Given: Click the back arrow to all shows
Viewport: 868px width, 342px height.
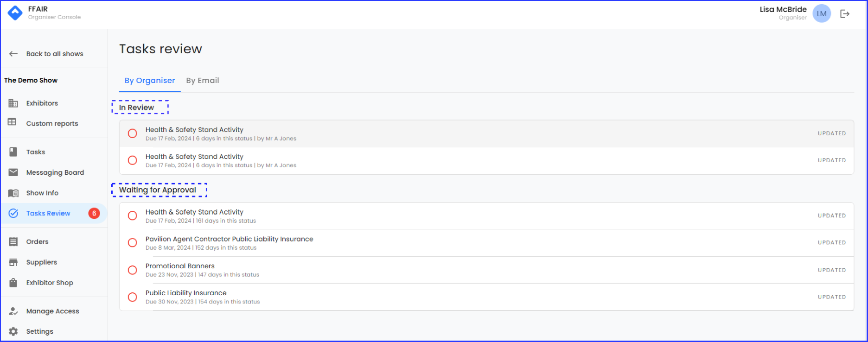Looking at the screenshot, I should pos(13,54).
